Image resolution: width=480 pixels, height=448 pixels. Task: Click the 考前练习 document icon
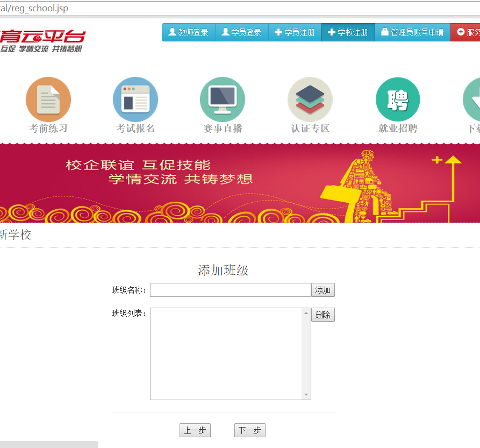[48, 99]
